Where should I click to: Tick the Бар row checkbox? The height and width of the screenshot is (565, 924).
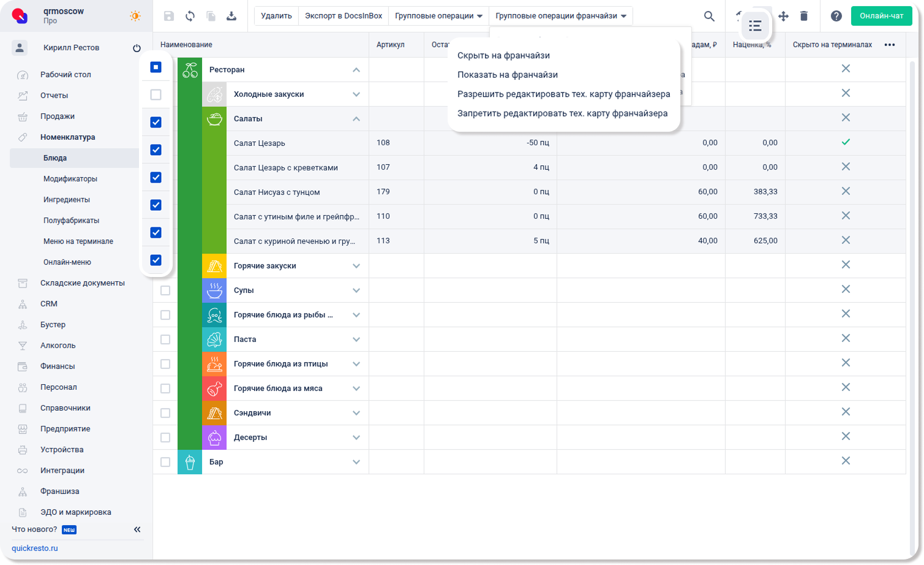[x=165, y=462]
